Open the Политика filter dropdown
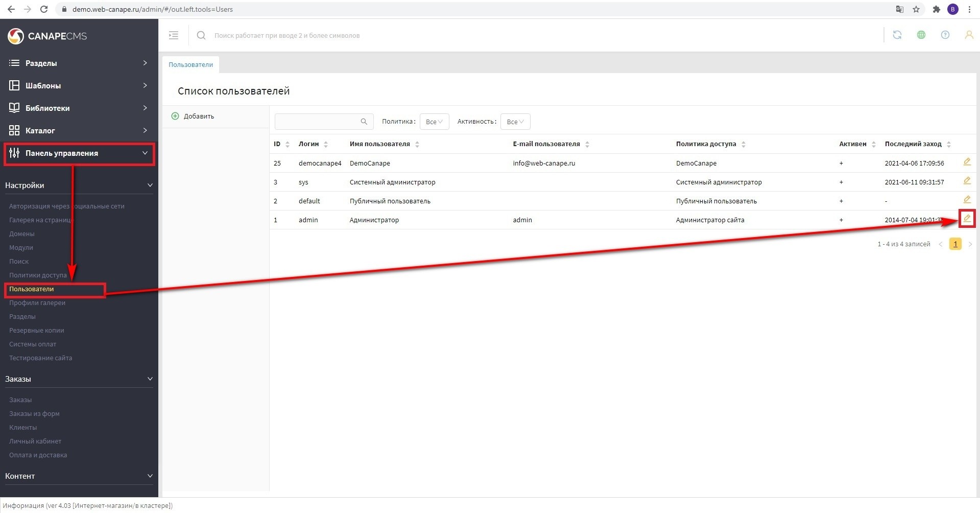The width and height of the screenshot is (980, 513). [x=434, y=122]
